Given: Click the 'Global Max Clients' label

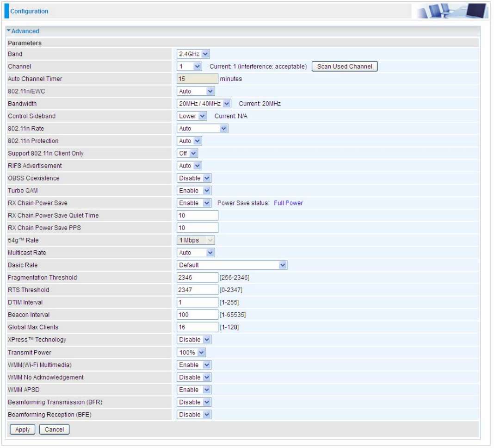Looking at the screenshot, I should [33, 328].
